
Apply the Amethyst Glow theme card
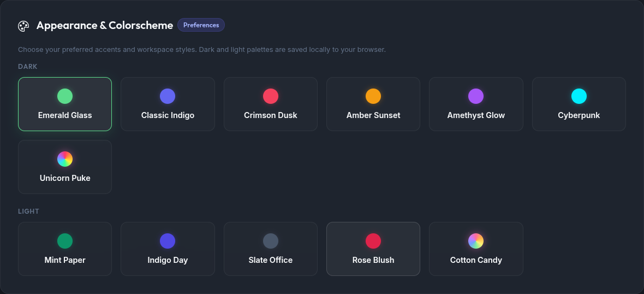476,104
